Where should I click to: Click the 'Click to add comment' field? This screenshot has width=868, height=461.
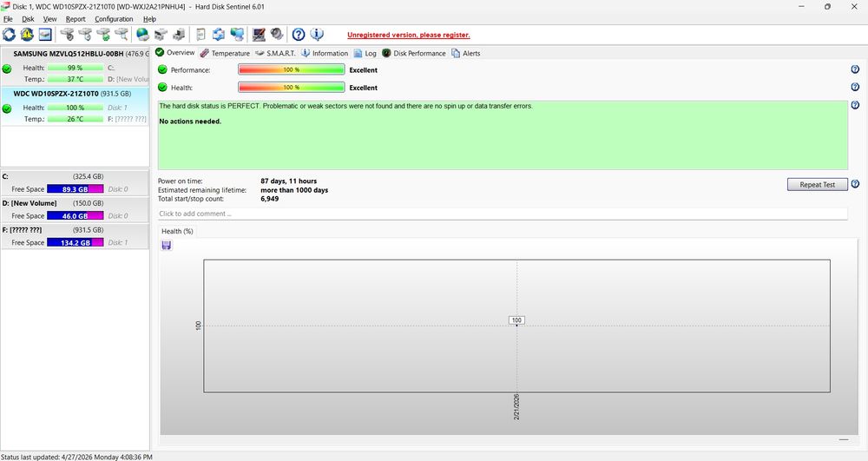point(502,214)
